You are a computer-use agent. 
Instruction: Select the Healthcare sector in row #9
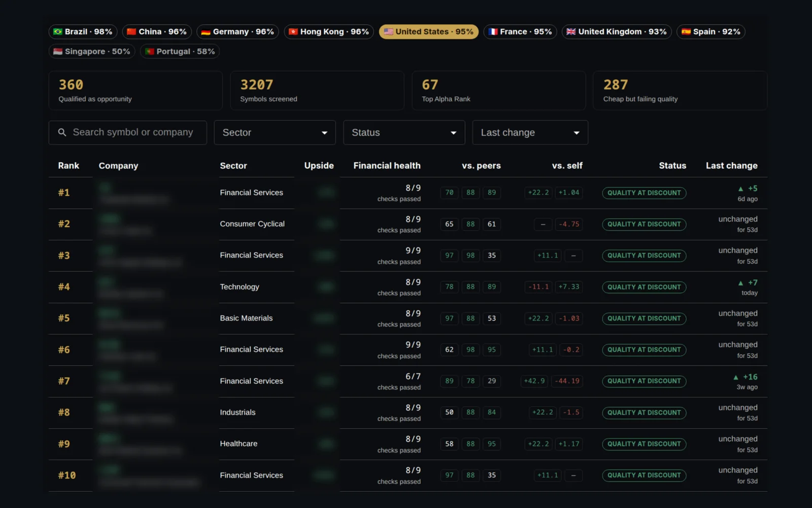point(239,443)
